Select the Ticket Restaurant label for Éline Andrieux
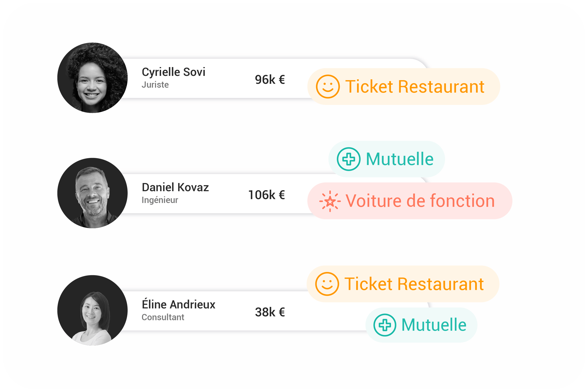 pos(414,284)
